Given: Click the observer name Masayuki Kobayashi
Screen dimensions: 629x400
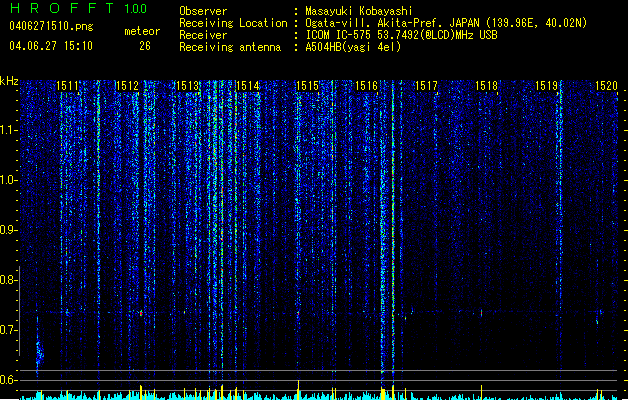Looking at the screenshot, I should tap(359, 11).
